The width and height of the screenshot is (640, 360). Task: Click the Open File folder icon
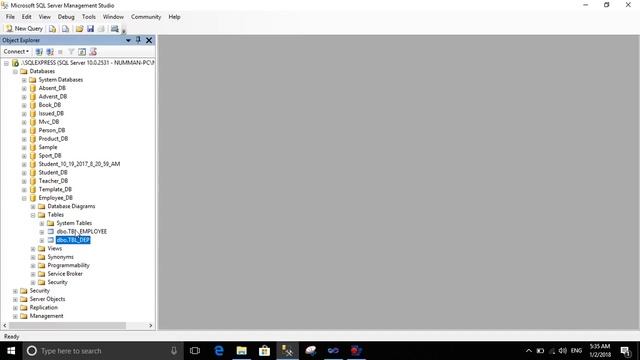click(x=79, y=29)
